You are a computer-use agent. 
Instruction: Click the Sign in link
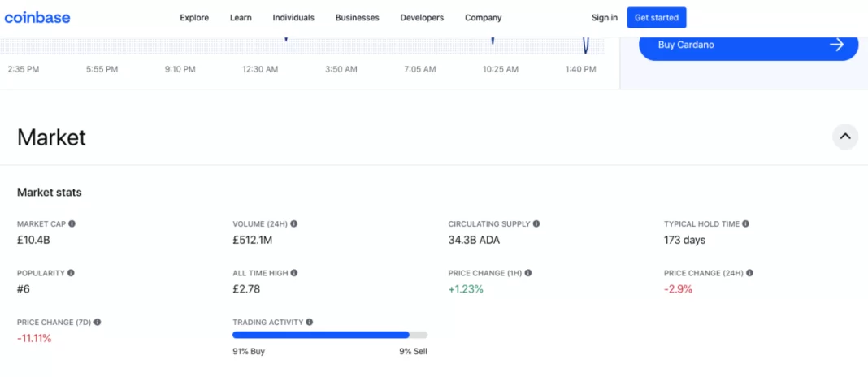tap(604, 18)
